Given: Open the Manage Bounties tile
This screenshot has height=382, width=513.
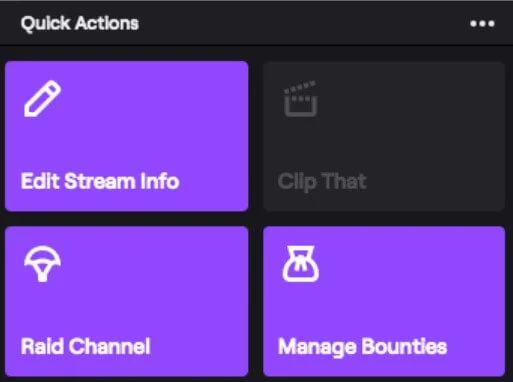Looking at the screenshot, I should [384, 301].
